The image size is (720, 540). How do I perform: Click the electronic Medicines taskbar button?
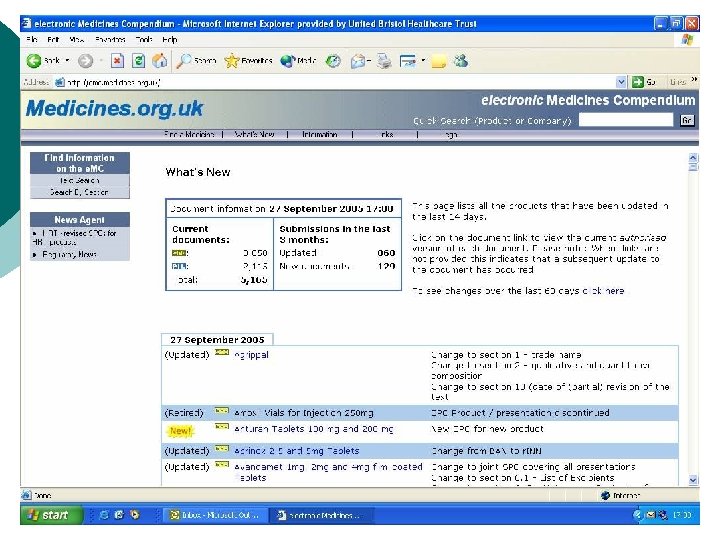tap(320, 515)
